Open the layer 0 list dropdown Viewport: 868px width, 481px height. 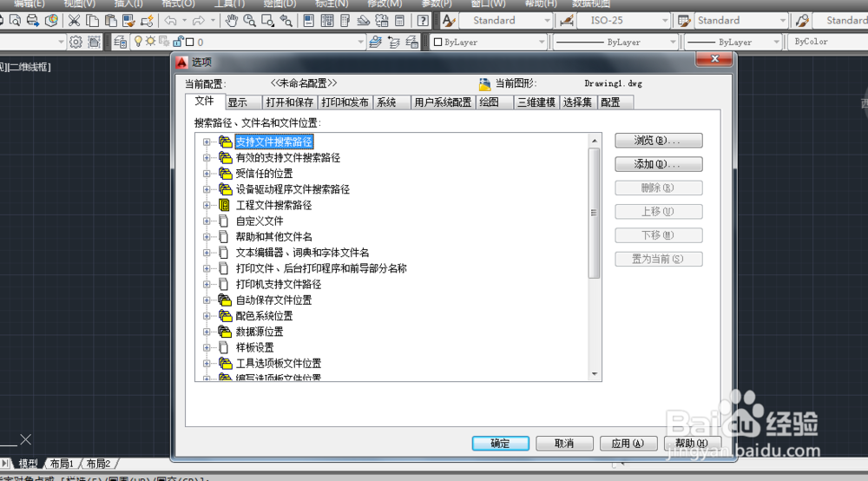point(360,42)
